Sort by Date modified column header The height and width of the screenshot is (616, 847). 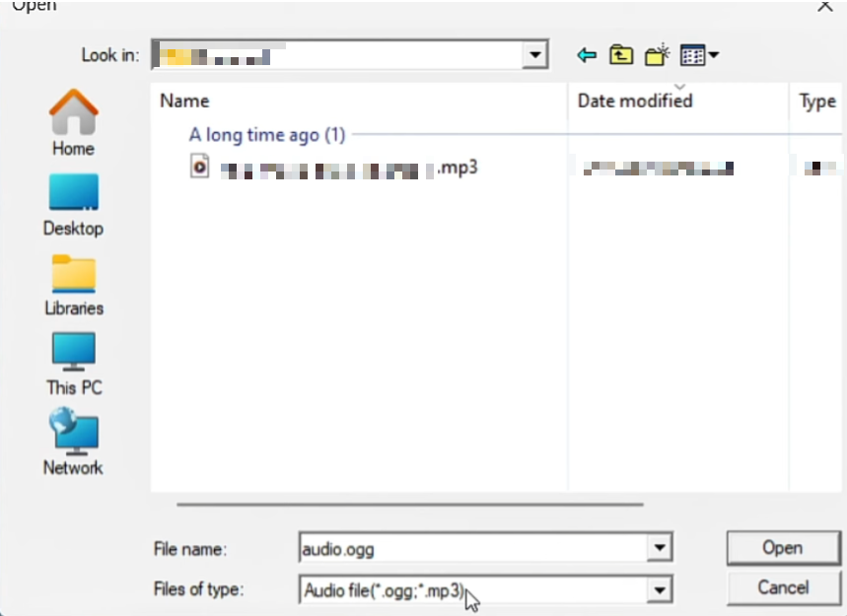tap(635, 101)
